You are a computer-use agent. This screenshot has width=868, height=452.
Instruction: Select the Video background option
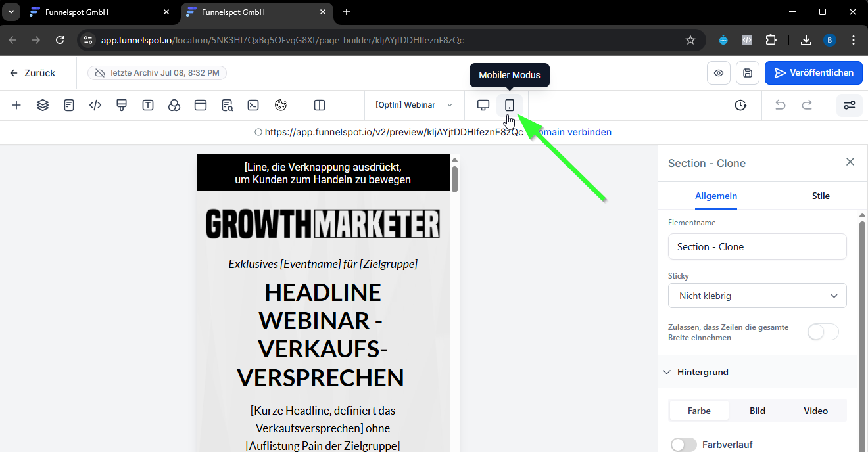point(815,411)
